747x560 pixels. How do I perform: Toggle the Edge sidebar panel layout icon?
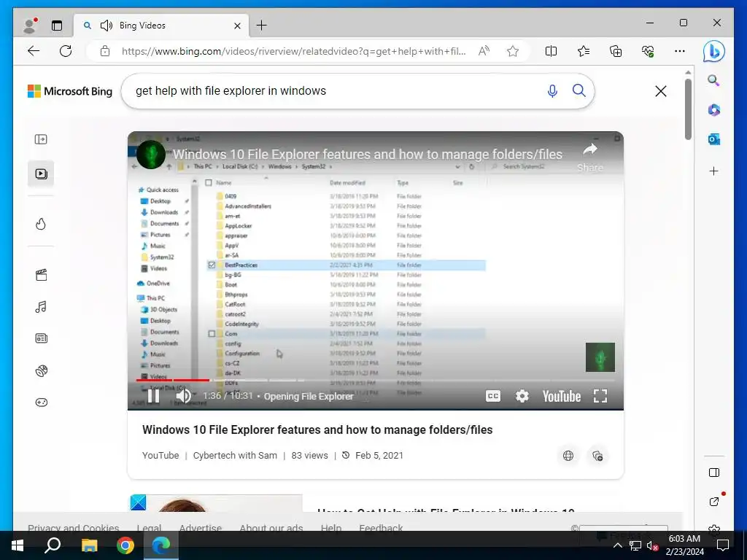pos(713,472)
